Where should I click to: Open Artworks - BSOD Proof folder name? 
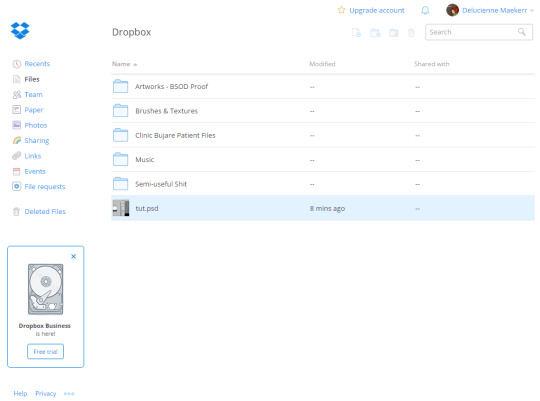(172, 86)
